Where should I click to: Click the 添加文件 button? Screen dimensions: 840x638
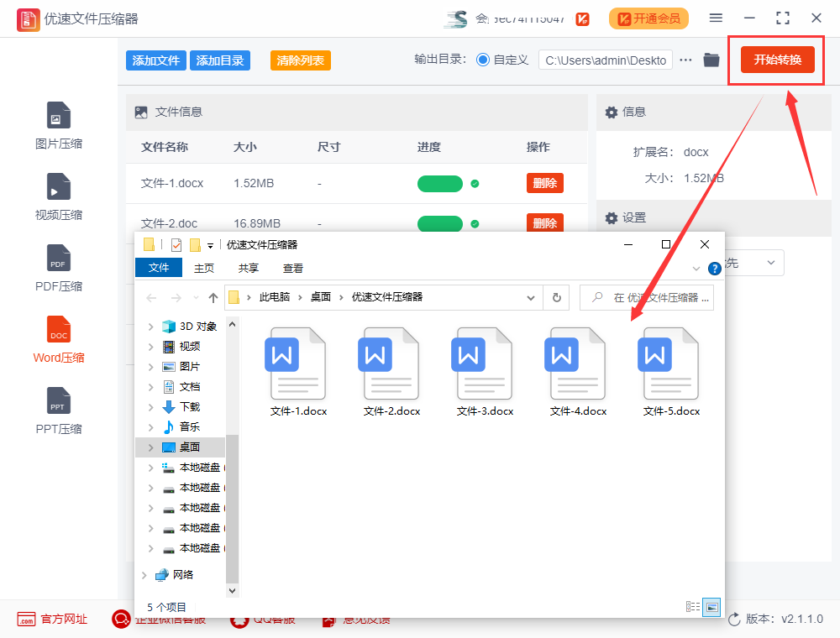[x=156, y=60]
